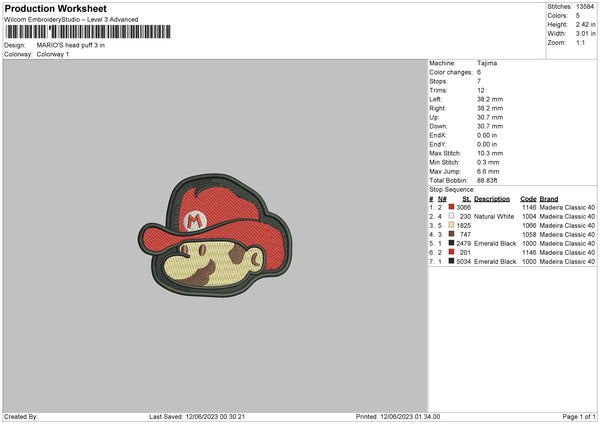Click 'Natural White' description in stop row 2
The image size is (600, 424).
494,217
